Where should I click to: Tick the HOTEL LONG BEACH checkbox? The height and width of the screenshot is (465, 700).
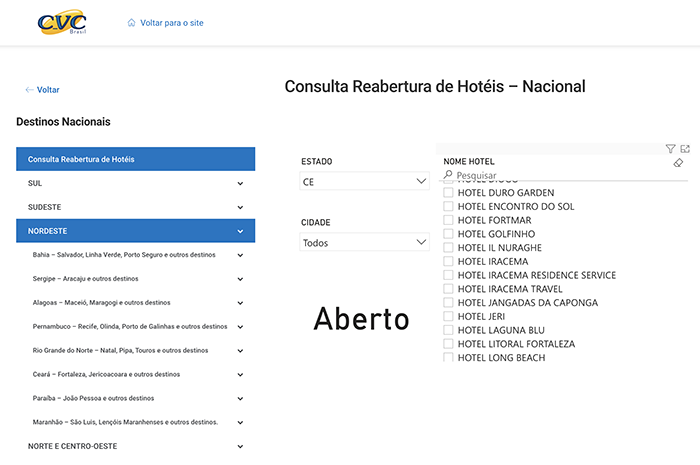pyautogui.click(x=448, y=357)
